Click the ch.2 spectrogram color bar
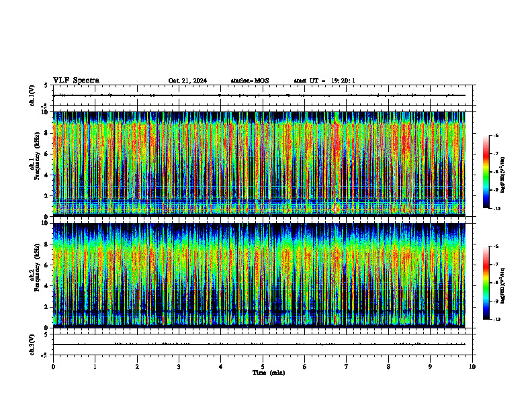Image resolution: width=532 pixels, height=411 pixels. [486, 283]
